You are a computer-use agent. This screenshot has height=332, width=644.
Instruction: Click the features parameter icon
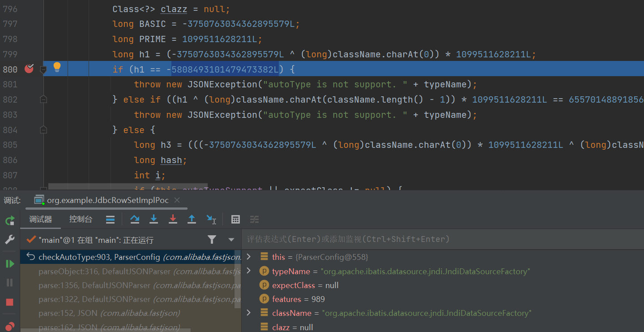[264, 299]
